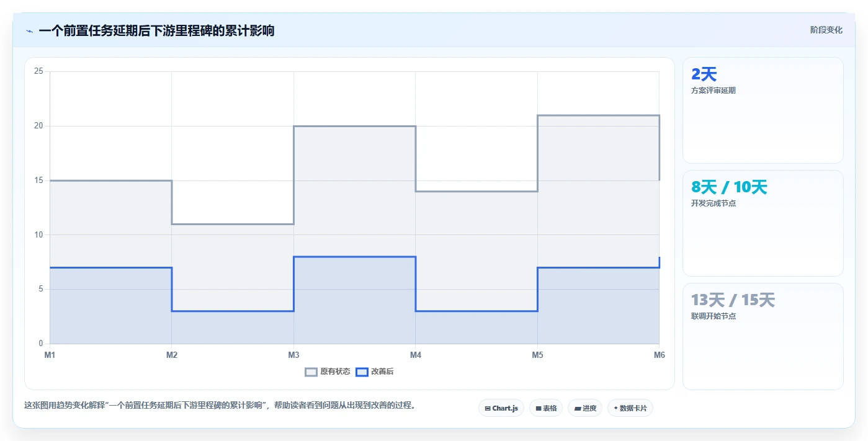Click the 开发完成节点 caption text
This screenshot has width=868, height=441.
[x=714, y=203]
